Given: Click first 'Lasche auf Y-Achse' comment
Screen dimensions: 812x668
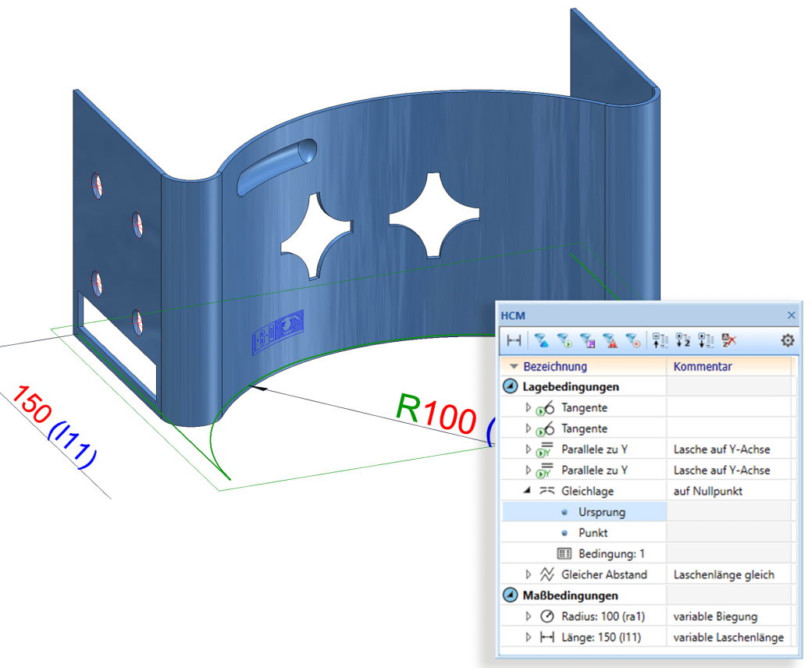Looking at the screenshot, I should tap(721, 449).
